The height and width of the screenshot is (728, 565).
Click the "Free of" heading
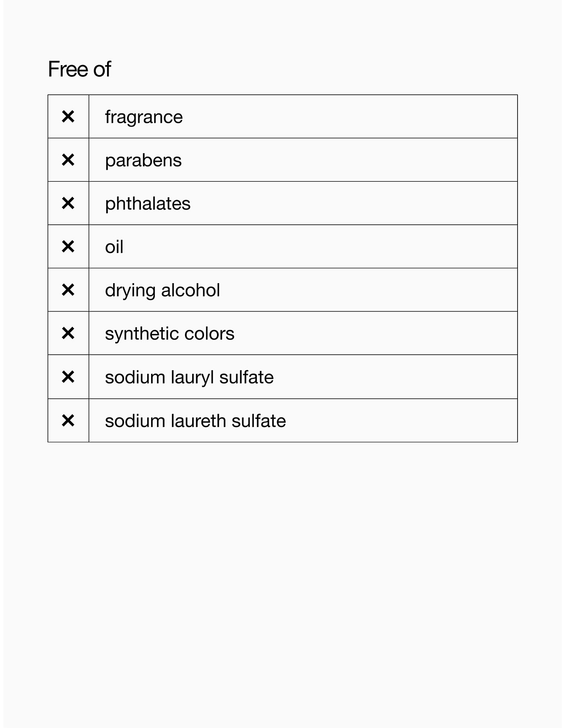pyautogui.click(x=80, y=69)
